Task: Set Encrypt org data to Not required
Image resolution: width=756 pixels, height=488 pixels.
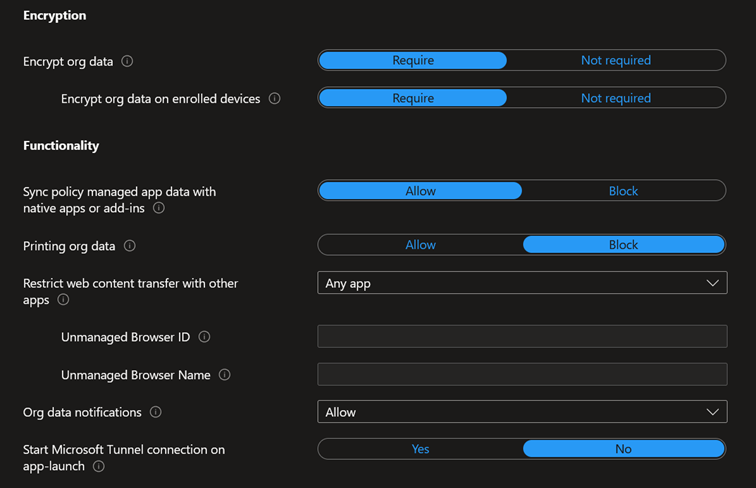Action: click(x=615, y=60)
